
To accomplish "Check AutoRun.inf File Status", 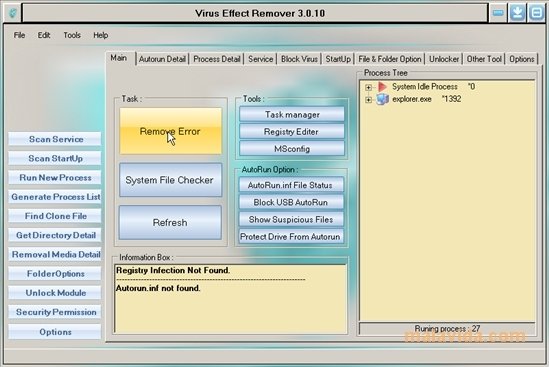I will [291, 185].
